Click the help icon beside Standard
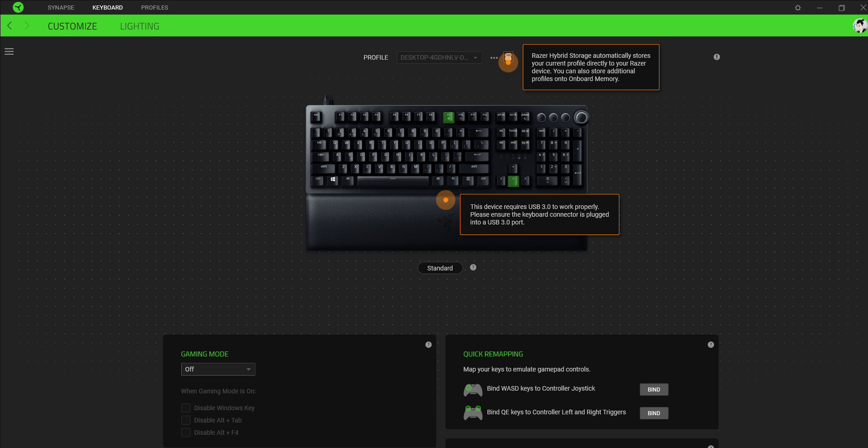 pyautogui.click(x=473, y=267)
